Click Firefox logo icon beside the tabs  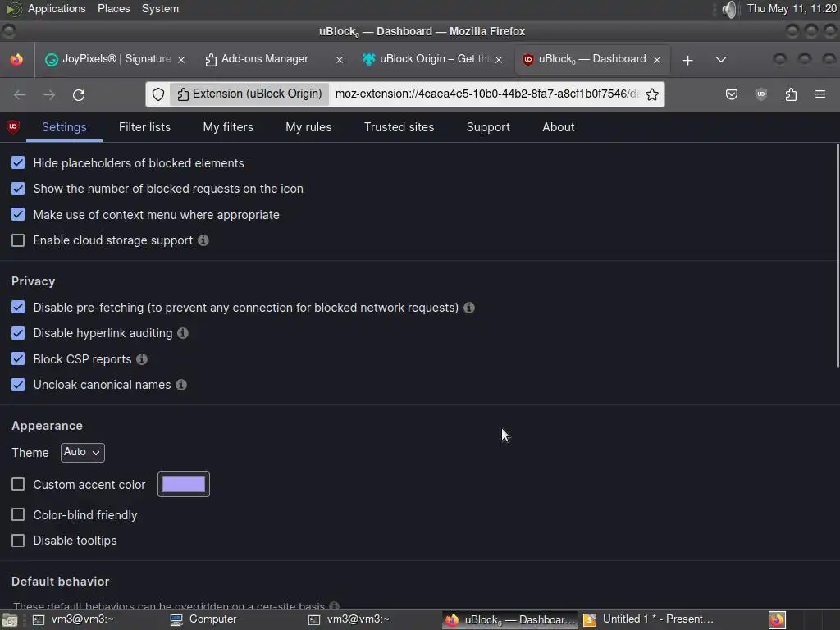point(16,59)
